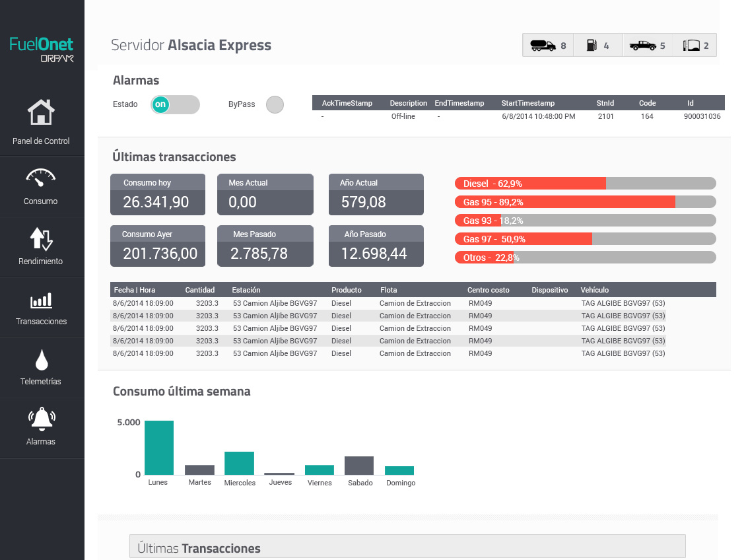This screenshot has height=560, width=746.
Task: Click the Año Pasado stat card
Action: pyautogui.click(x=376, y=246)
